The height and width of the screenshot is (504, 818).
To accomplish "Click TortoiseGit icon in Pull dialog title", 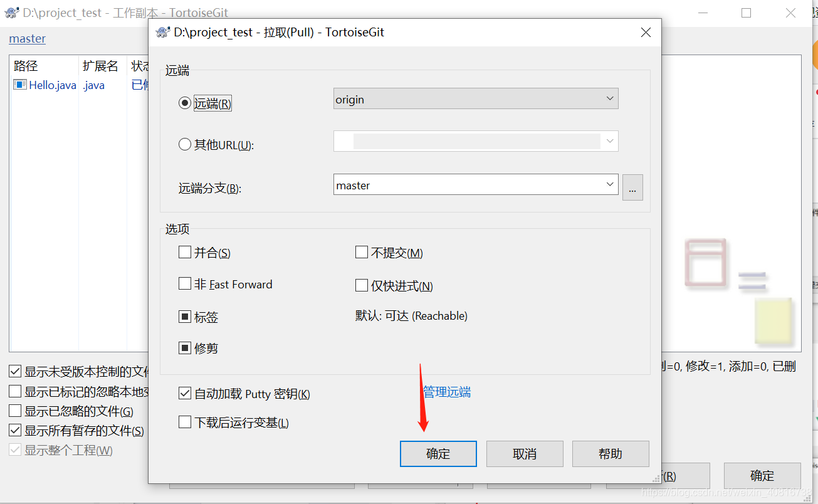I will [x=162, y=33].
